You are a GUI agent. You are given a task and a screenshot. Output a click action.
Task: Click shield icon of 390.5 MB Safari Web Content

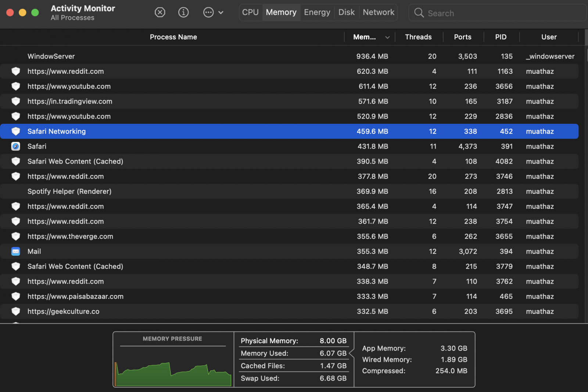(16, 161)
